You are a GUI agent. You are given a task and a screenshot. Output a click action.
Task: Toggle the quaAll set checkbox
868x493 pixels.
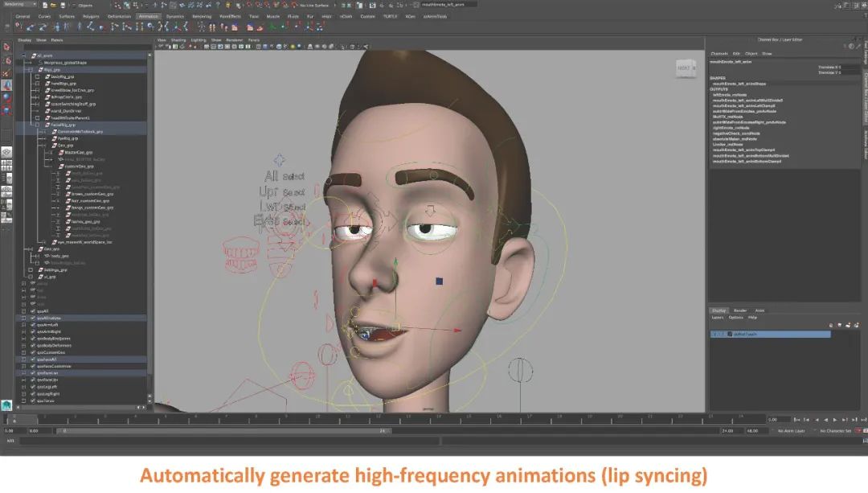[24, 310]
